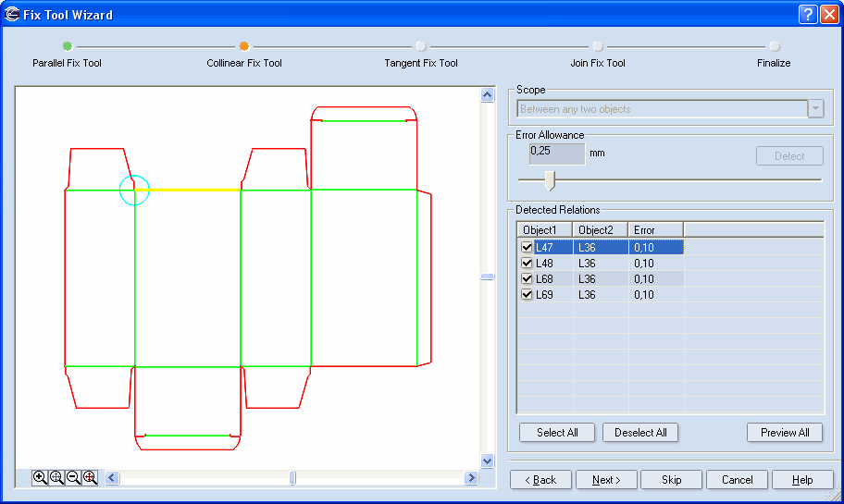The image size is (844, 504).
Task: Sort the list by Error column header
Action: click(x=655, y=229)
